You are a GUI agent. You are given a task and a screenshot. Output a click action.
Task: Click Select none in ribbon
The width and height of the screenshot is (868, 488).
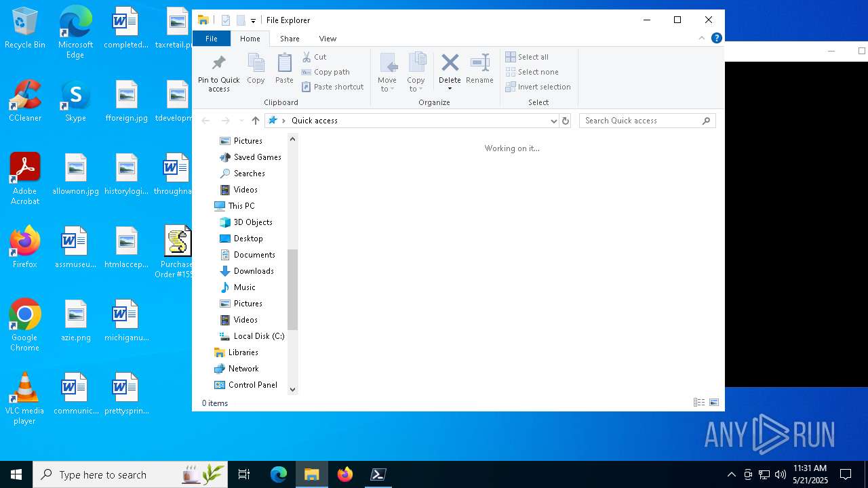pyautogui.click(x=532, y=72)
